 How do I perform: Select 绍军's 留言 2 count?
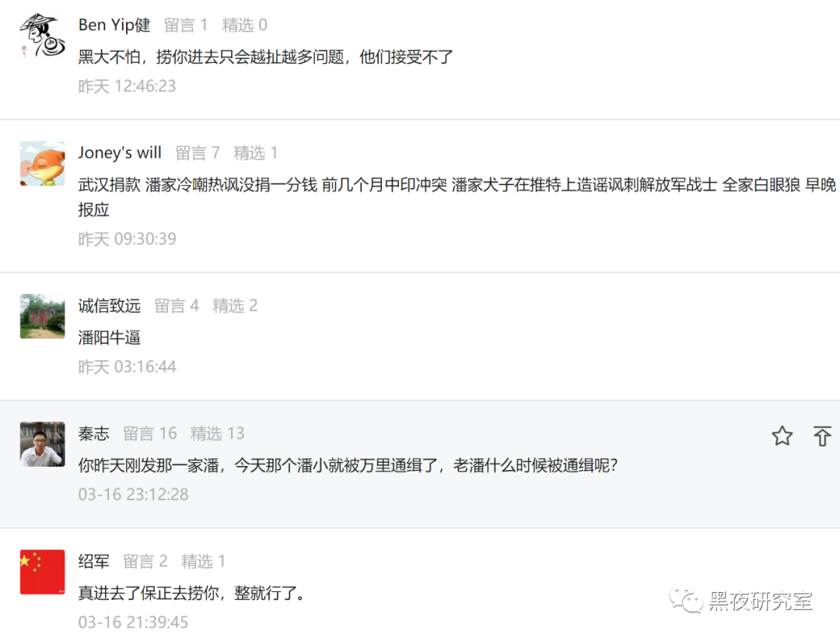pos(145,562)
